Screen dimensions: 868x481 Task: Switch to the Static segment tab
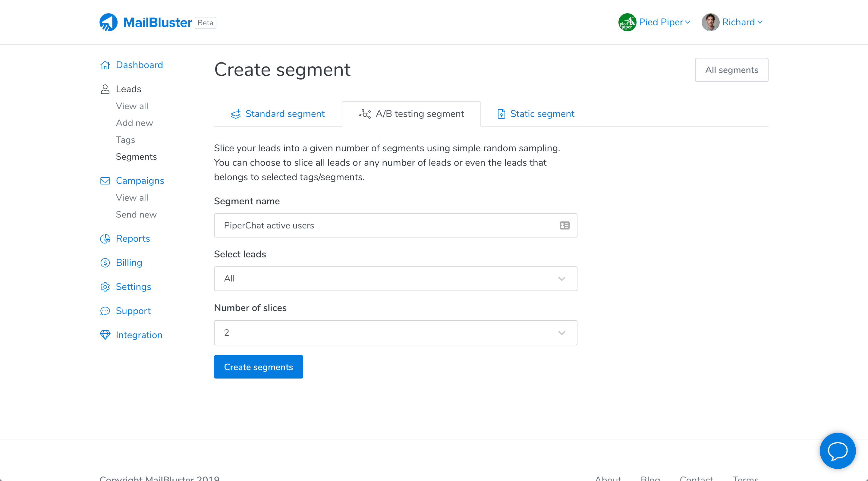536,114
